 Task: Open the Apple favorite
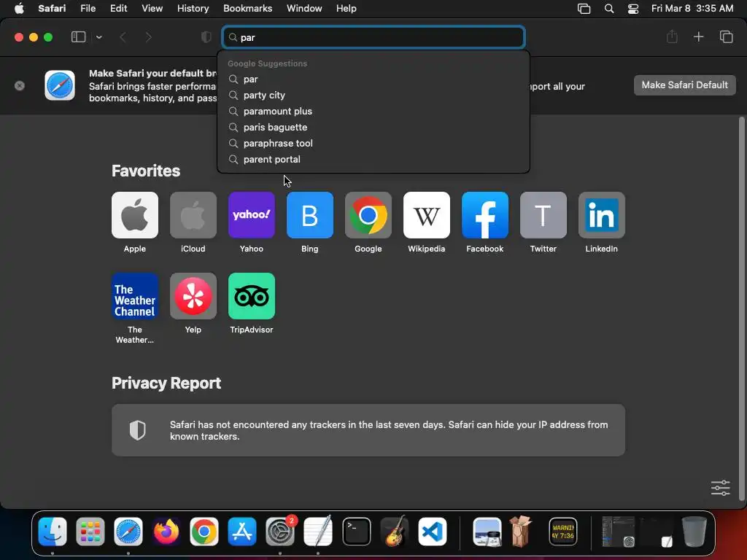coord(135,215)
